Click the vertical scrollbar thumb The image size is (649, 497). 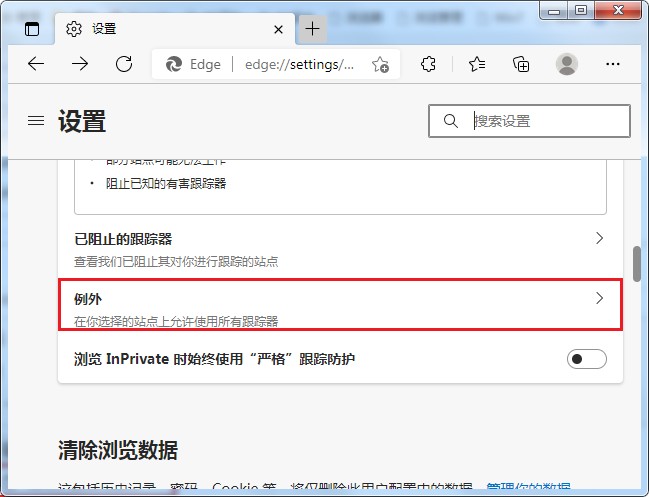[x=637, y=264]
